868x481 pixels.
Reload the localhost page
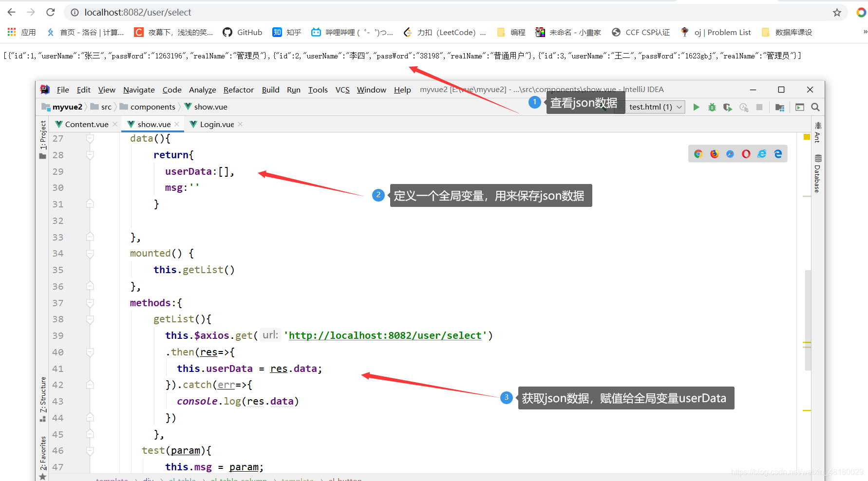pyautogui.click(x=51, y=12)
